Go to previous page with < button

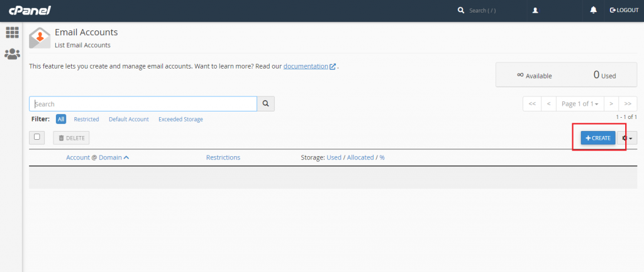pos(548,104)
